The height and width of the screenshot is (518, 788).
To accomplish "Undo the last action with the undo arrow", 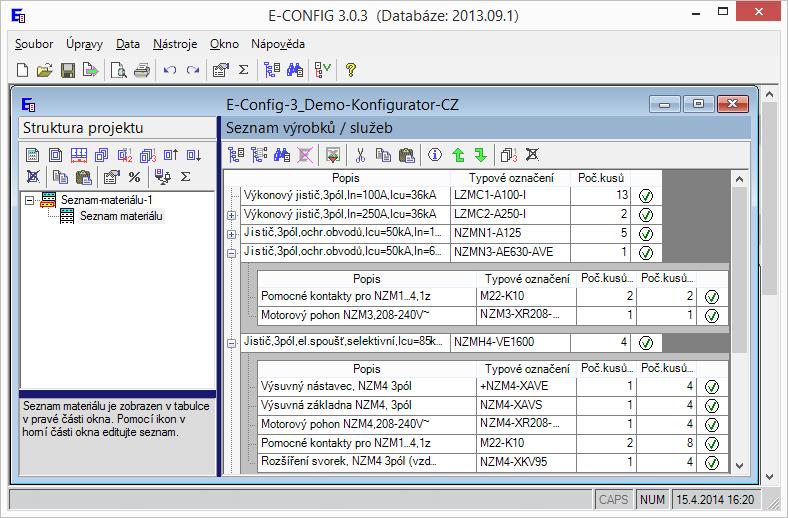I will [170, 70].
